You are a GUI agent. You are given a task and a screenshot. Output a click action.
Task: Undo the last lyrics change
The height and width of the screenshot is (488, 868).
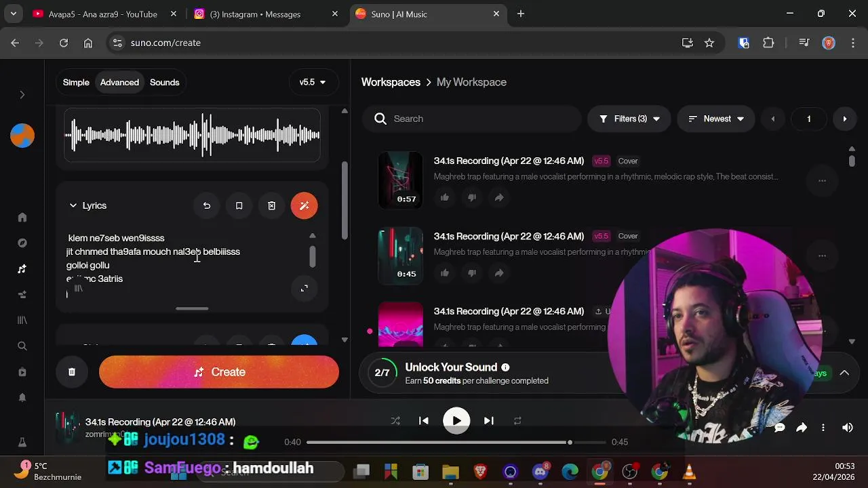(x=207, y=205)
